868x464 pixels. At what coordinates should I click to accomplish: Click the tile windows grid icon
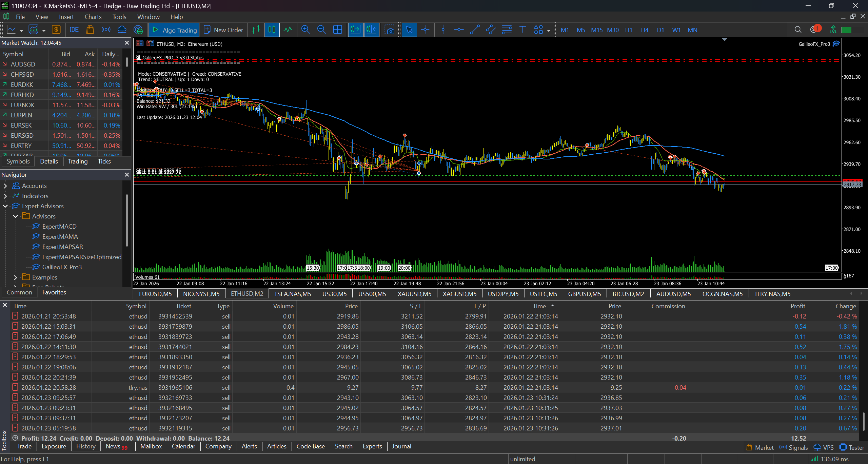tap(338, 30)
